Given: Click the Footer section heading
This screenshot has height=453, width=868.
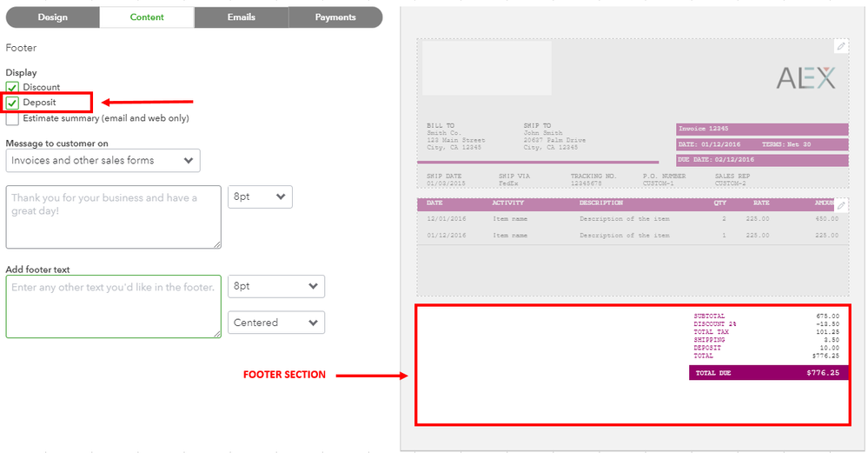Looking at the screenshot, I should click(21, 48).
